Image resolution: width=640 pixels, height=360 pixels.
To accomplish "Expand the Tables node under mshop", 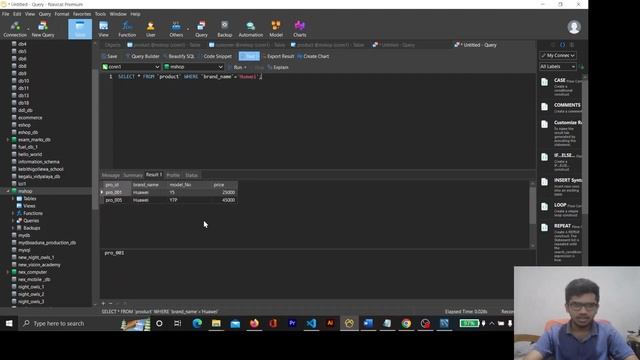I will 13,198.
